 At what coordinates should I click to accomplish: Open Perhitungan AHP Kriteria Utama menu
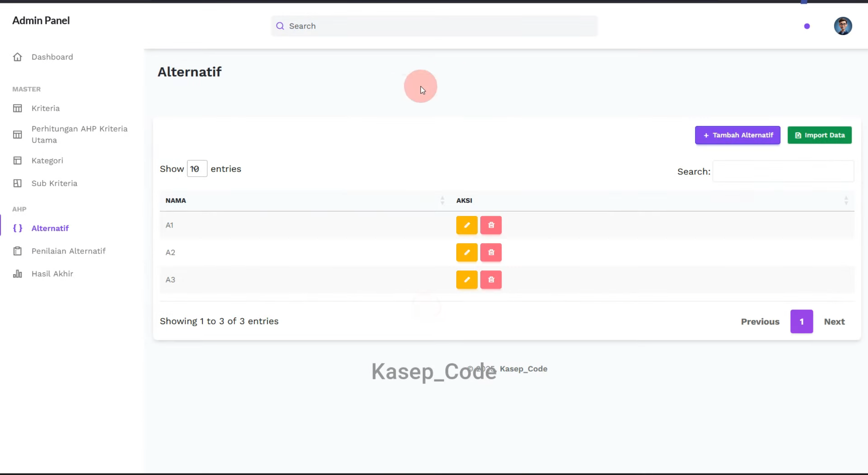(80, 134)
